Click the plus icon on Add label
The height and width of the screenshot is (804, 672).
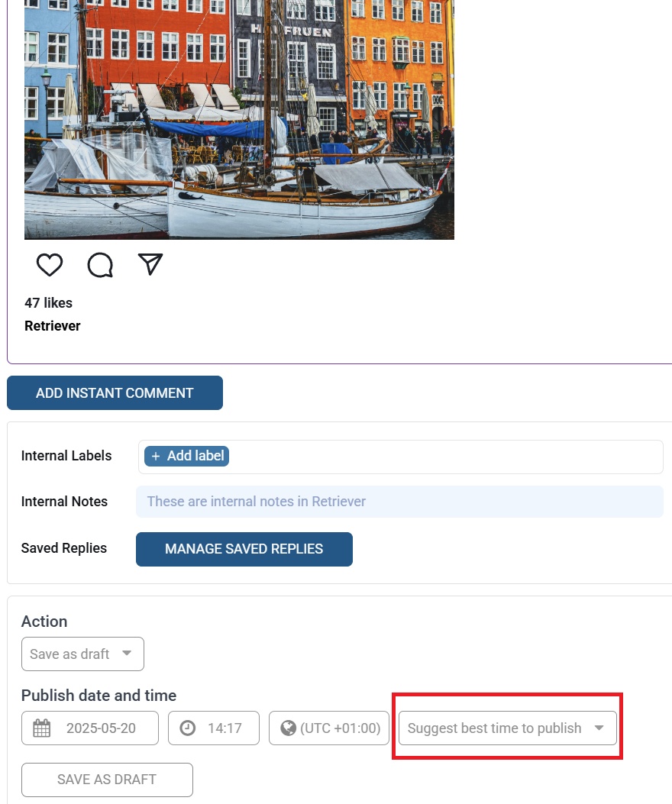(x=156, y=456)
